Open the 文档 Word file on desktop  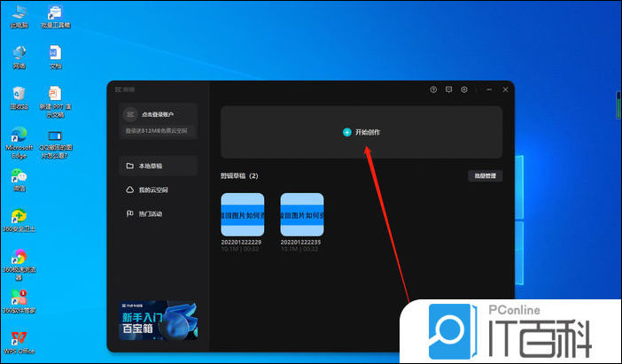[56, 58]
